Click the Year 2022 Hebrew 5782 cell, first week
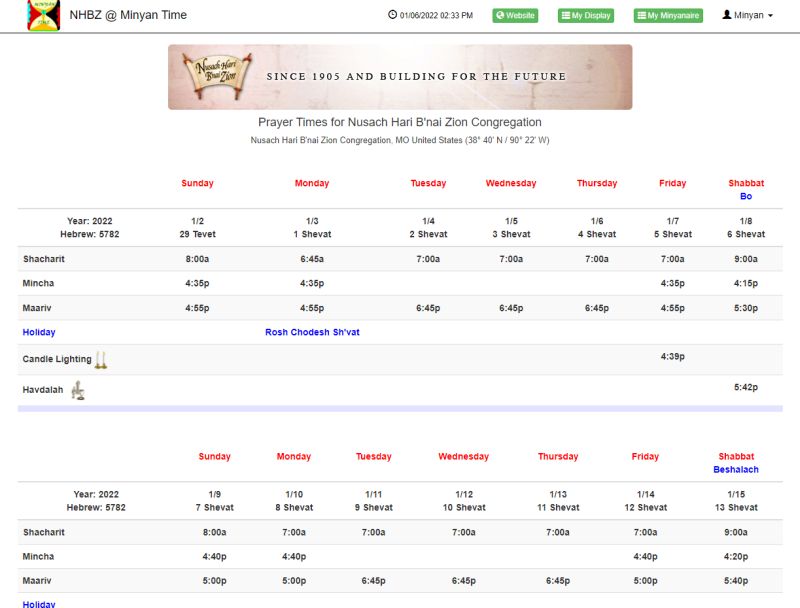Viewport: 800px width, 608px height. [x=90, y=227]
